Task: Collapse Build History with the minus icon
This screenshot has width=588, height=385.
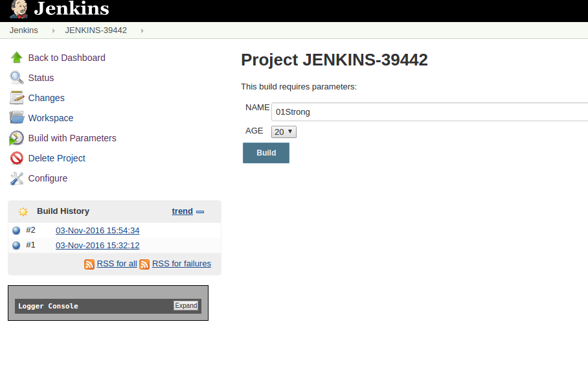Action: pyautogui.click(x=200, y=212)
